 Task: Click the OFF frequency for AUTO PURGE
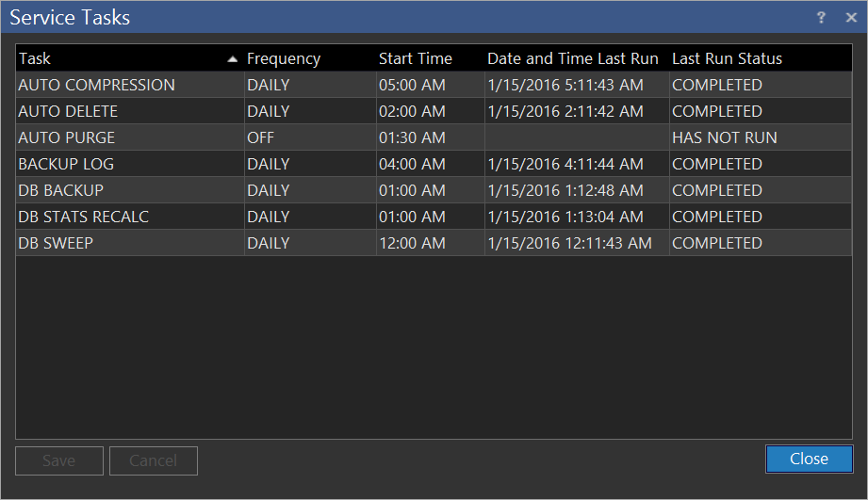(x=260, y=137)
